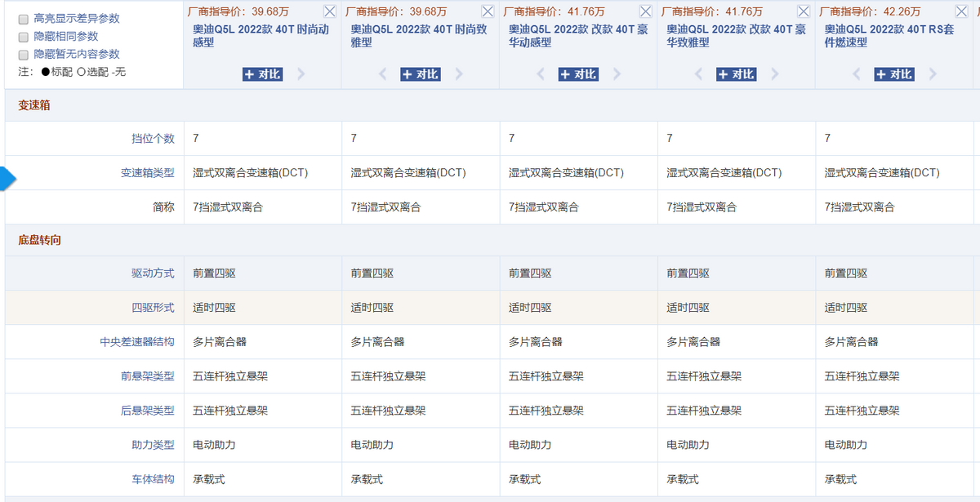The height and width of the screenshot is (502, 980).
Task: Select 7挡湿式双离合 in the 时尚动感型 column
Action: tap(228, 207)
